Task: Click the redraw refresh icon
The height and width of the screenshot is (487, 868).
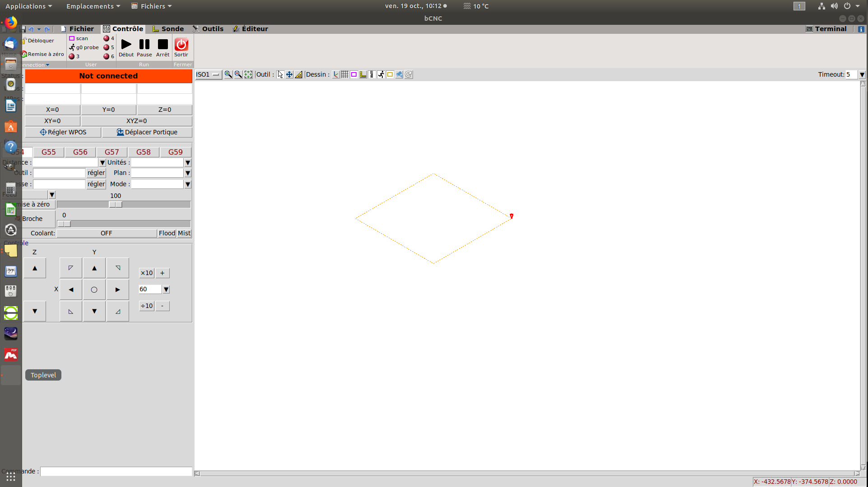Action: tap(408, 74)
